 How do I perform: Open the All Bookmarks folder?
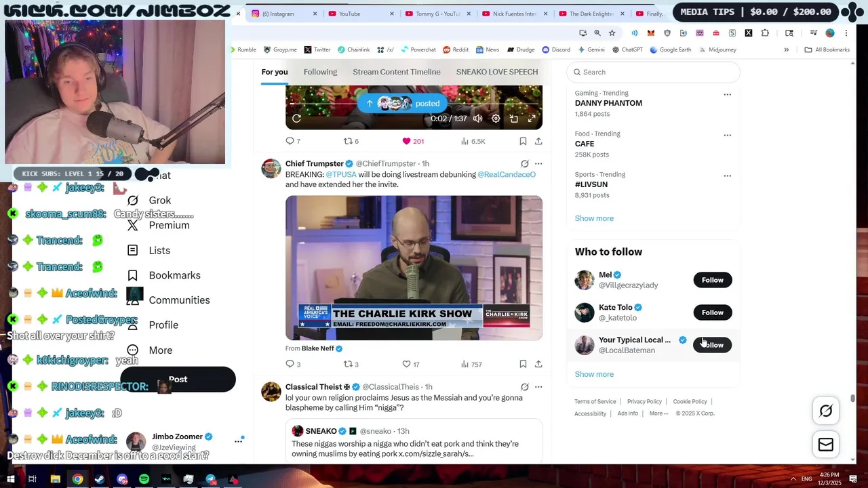(x=827, y=49)
